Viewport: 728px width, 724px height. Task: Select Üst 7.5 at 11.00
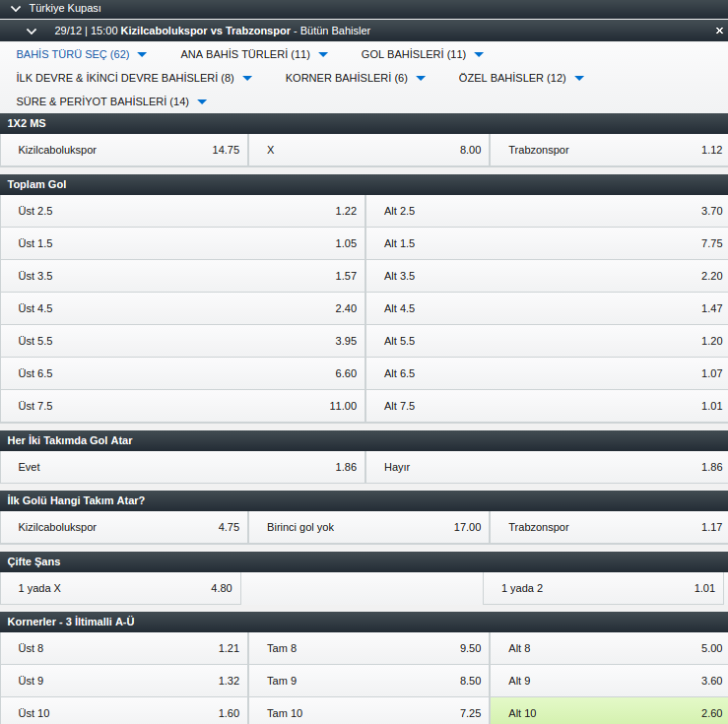[x=182, y=406]
